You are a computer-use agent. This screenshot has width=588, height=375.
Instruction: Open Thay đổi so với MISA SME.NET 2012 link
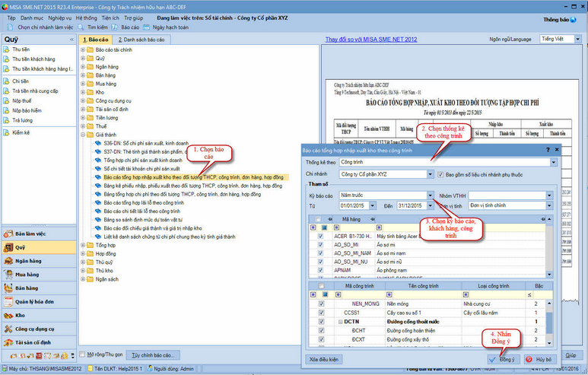pos(371,40)
